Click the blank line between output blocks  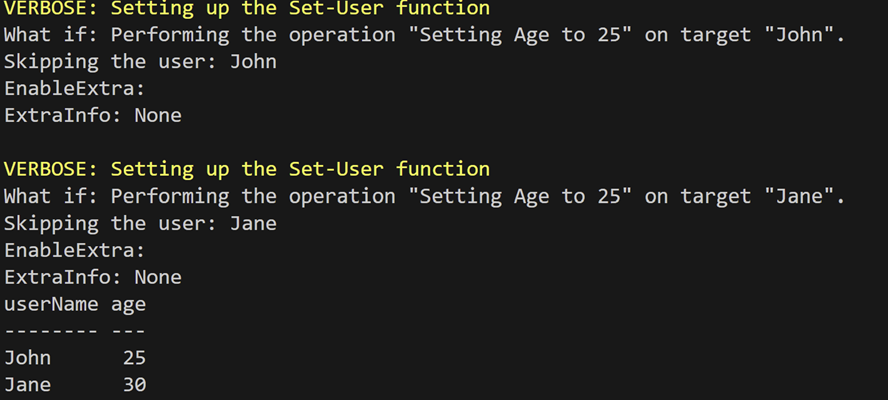[x=300, y=142]
